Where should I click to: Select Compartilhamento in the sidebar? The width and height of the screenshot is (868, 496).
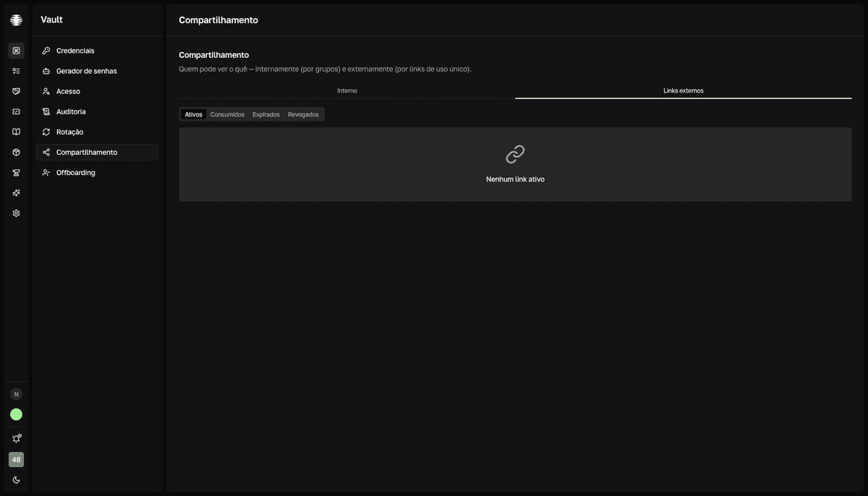(97, 152)
